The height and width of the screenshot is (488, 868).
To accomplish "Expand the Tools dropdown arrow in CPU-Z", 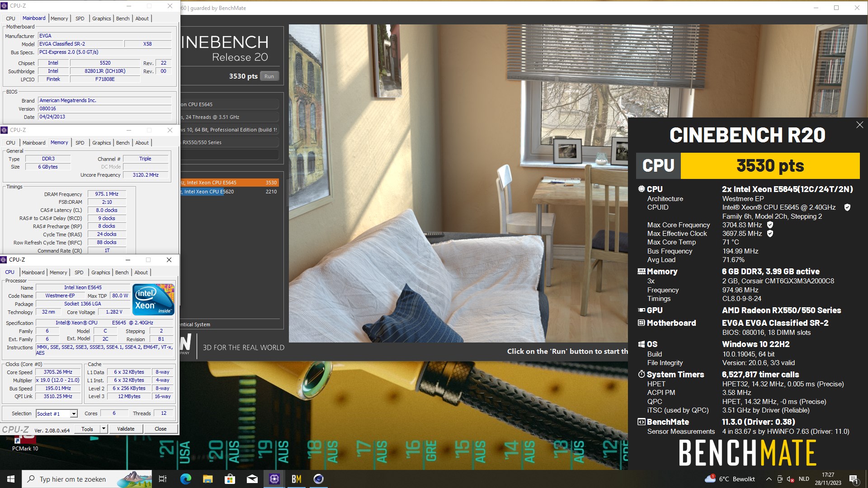I will pos(104,429).
